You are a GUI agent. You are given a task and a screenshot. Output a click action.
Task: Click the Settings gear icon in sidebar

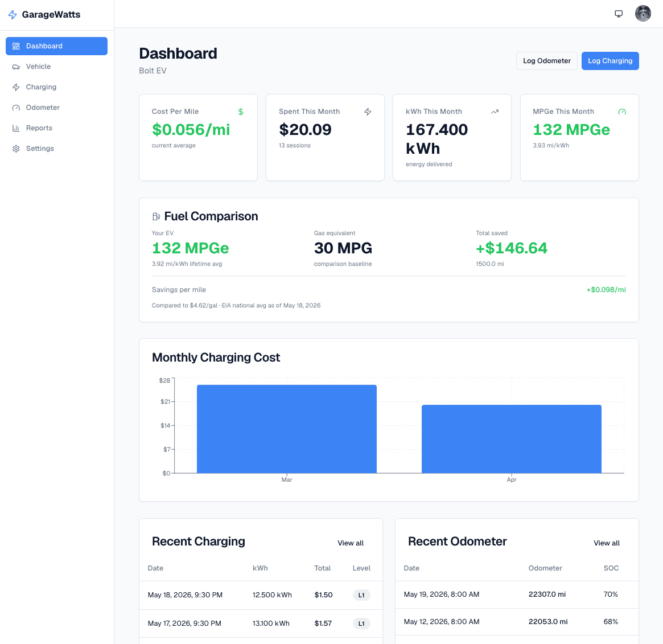[x=16, y=149]
